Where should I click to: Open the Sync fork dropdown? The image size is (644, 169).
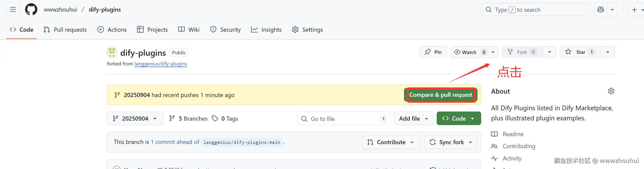click(x=451, y=142)
